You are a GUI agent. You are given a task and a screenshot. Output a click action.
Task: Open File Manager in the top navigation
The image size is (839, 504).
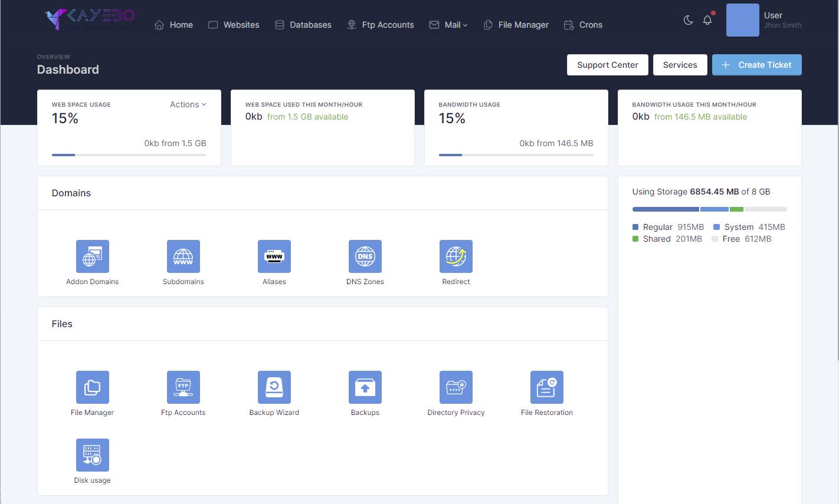click(x=516, y=25)
